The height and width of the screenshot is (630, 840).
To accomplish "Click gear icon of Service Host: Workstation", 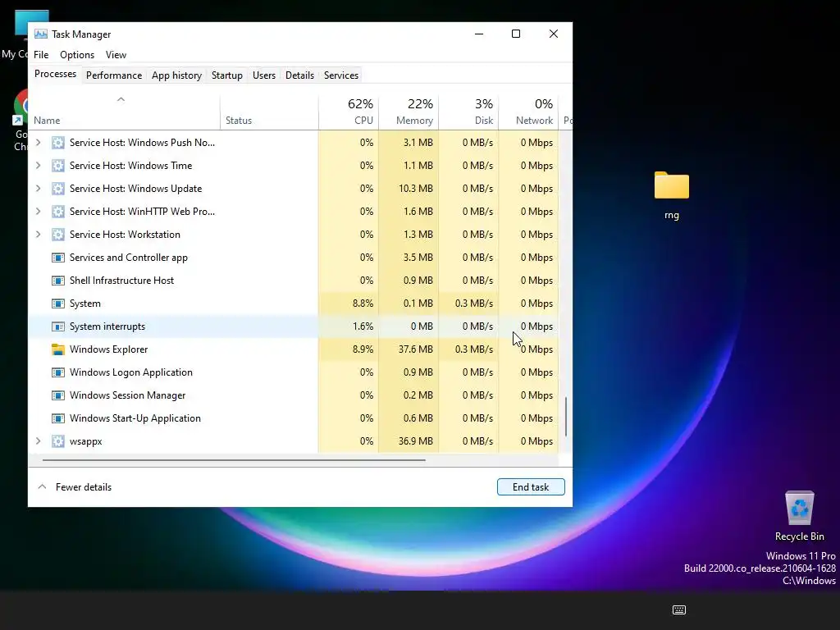I will 58,235.
